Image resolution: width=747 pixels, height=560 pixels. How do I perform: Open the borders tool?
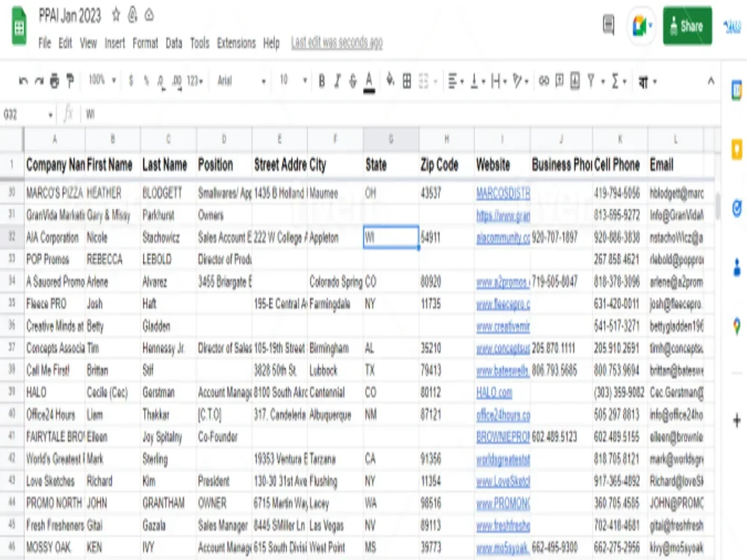[407, 81]
